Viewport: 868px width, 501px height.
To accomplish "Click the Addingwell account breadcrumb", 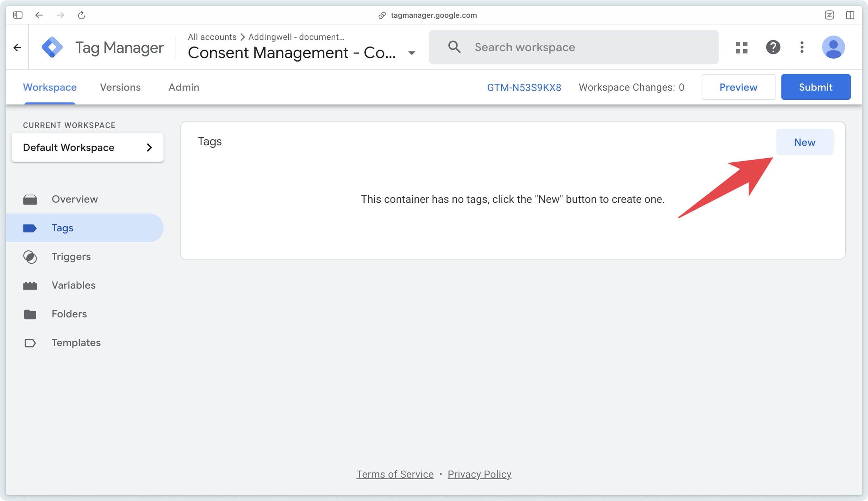I will point(296,37).
